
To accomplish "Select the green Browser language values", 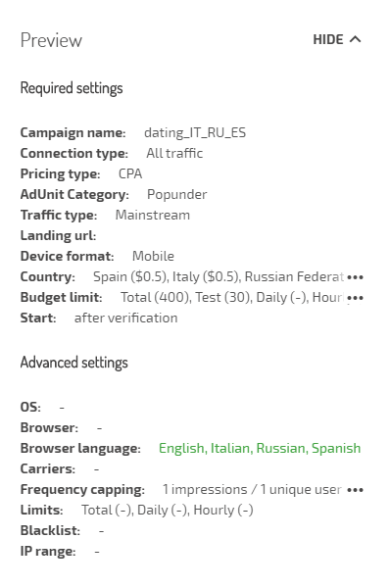I will tap(260, 448).
